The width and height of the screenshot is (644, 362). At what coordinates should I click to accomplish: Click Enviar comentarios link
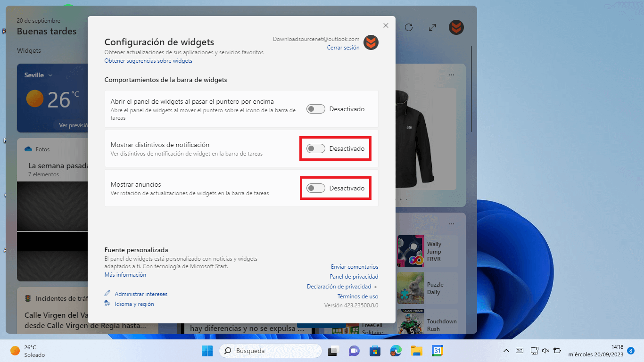point(355,267)
